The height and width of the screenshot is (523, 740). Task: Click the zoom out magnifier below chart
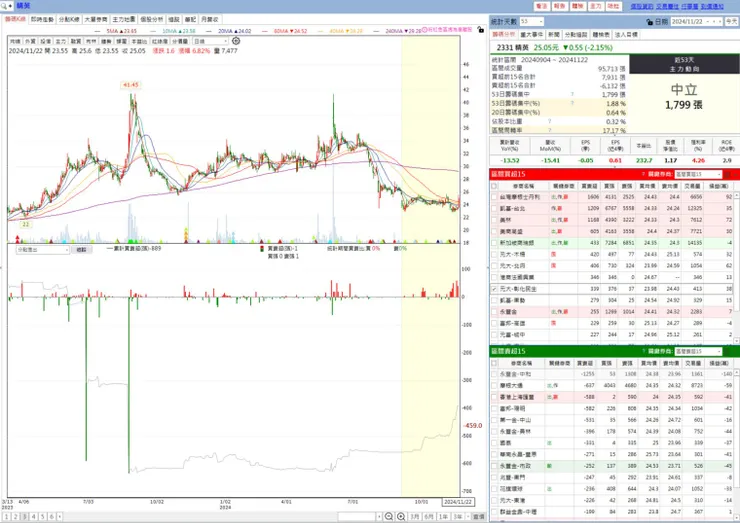pyautogui.click(x=388, y=516)
